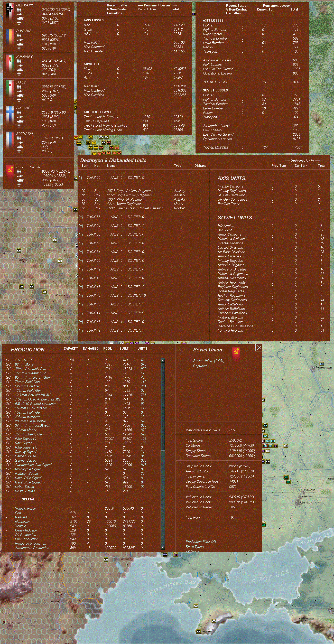The image size is (334, 644).
Task: Click Germany's aircraft icon
Action: [x=19, y=23]
